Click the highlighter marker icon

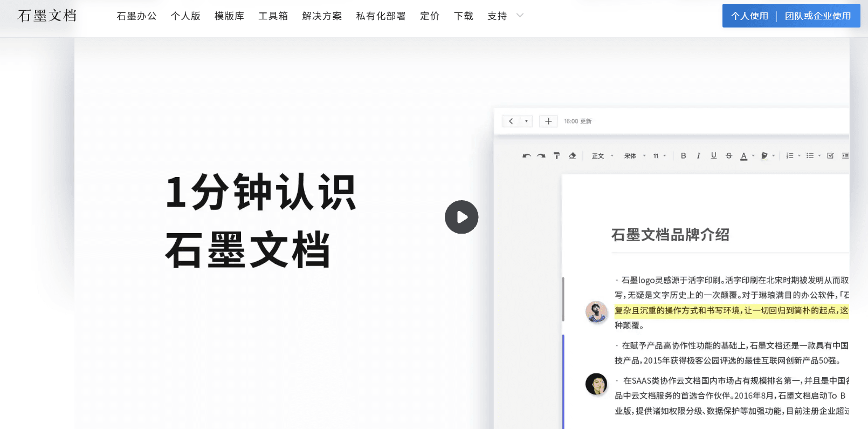(x=764, y=156)
